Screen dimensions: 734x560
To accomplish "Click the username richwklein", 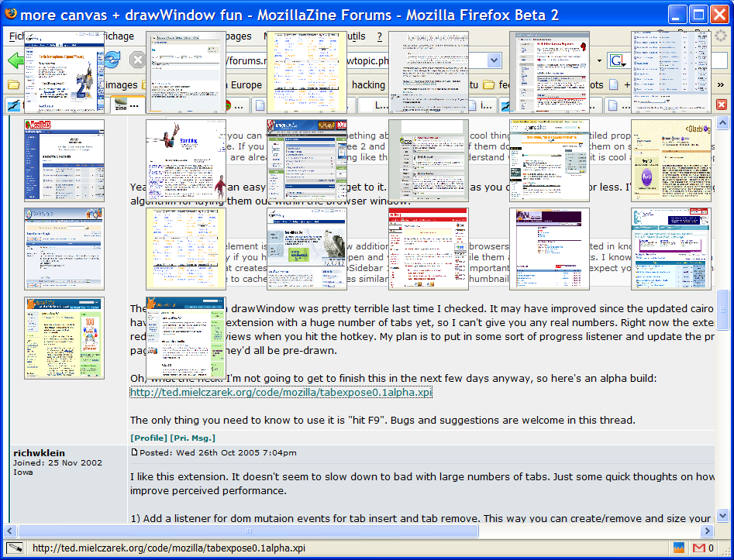I will (x=40, y=453).
